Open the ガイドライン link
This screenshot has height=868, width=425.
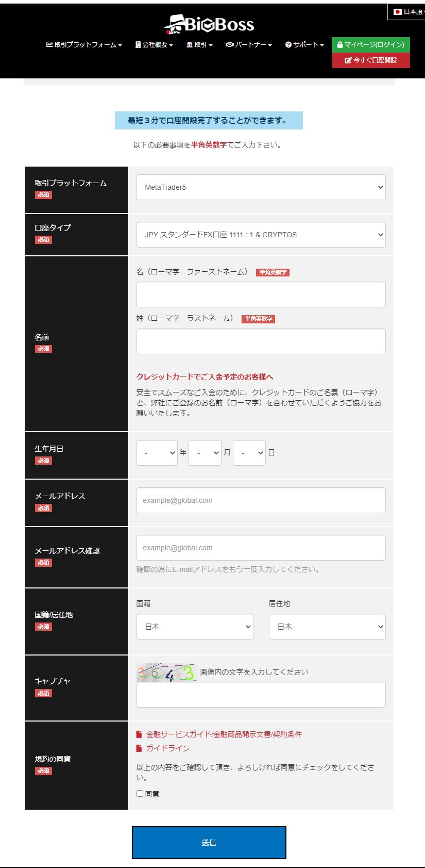click(168, 748)
